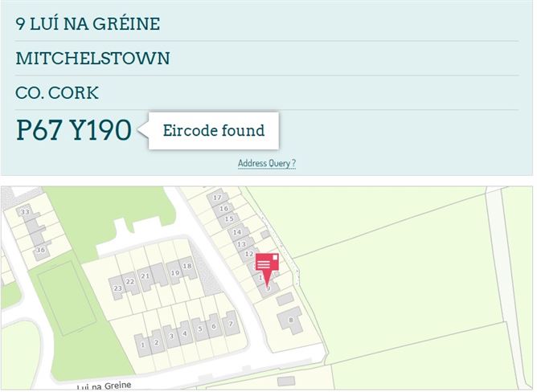Select building number 33 on map
537x392 pixels.
click(x=25, y=212)
